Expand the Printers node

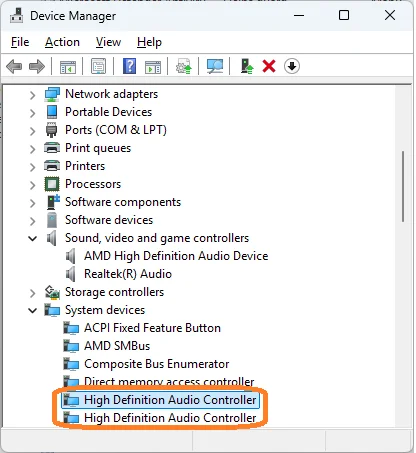tap(32, 167)
